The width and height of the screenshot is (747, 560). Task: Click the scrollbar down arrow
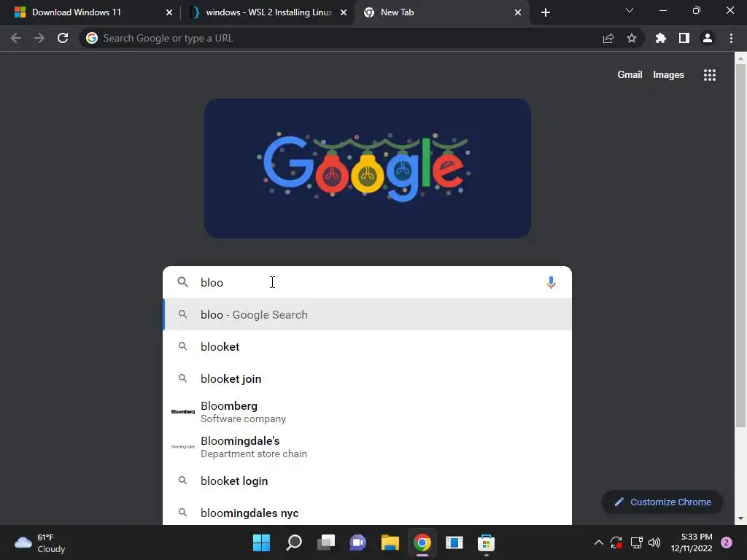point(740,518)
